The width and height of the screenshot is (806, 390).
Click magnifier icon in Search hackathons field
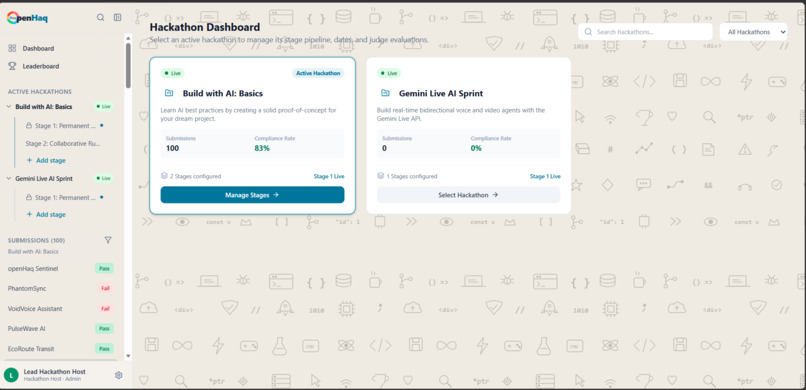coord(589,32)
